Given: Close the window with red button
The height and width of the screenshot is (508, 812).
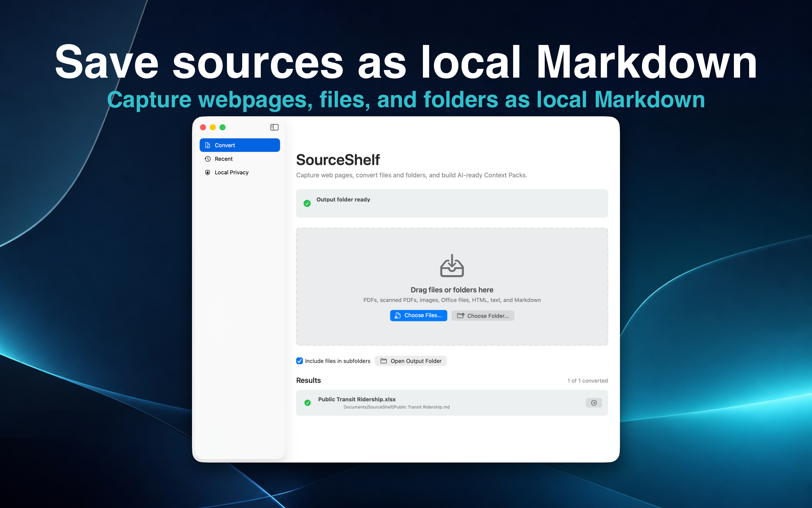Looking at the screenshot, I should click(x=203, y=127).
